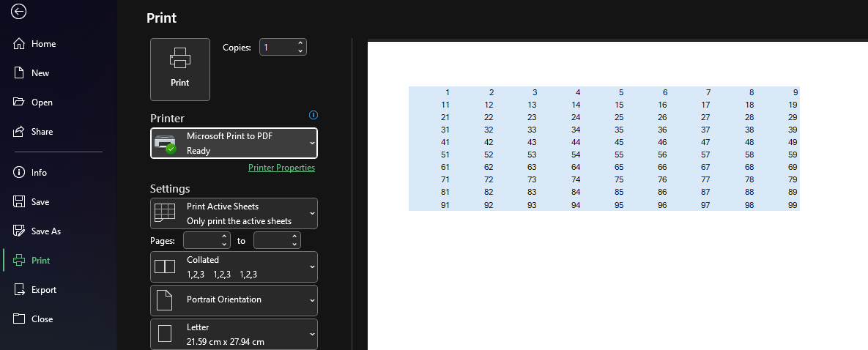Click the New document icon

point(20,73)
